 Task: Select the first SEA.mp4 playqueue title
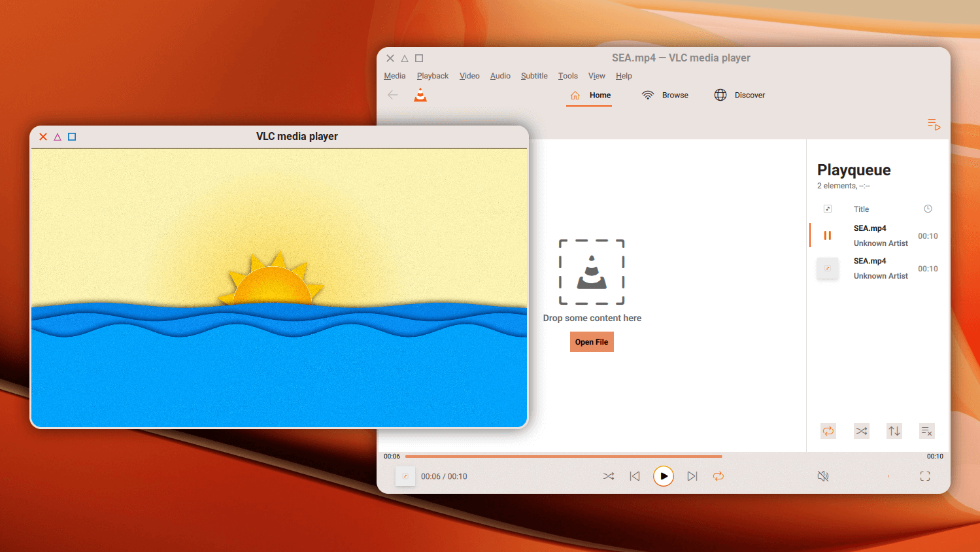[870, 228]
